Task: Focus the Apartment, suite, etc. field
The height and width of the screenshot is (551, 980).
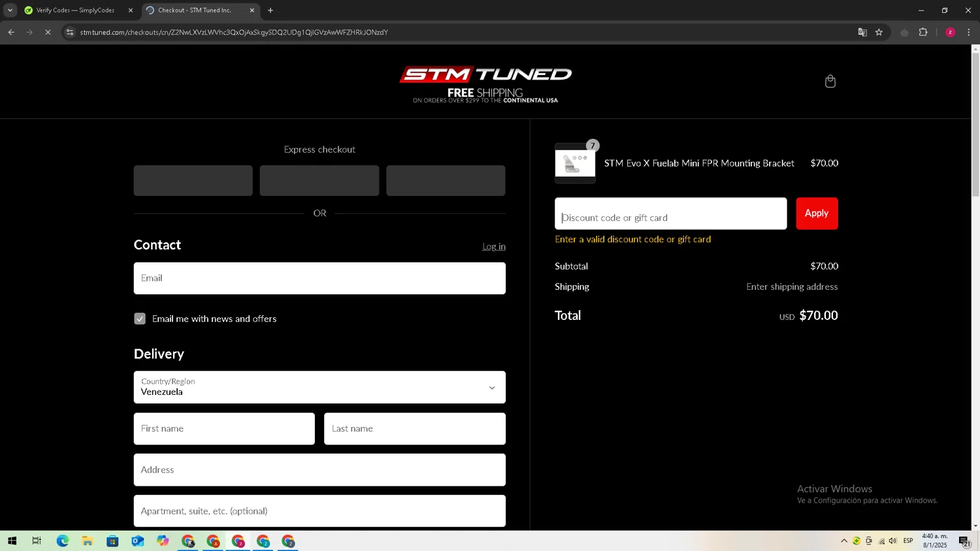Action: [319, 511]
